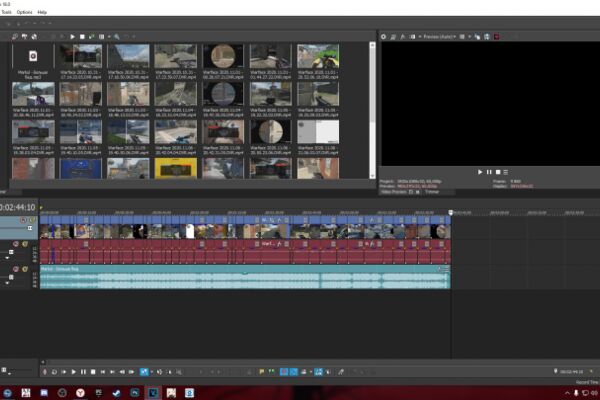The height and width of the screenshot is (400, 600).
Task: Click the Split Screen View icon in preview
Action: [412, 37]
